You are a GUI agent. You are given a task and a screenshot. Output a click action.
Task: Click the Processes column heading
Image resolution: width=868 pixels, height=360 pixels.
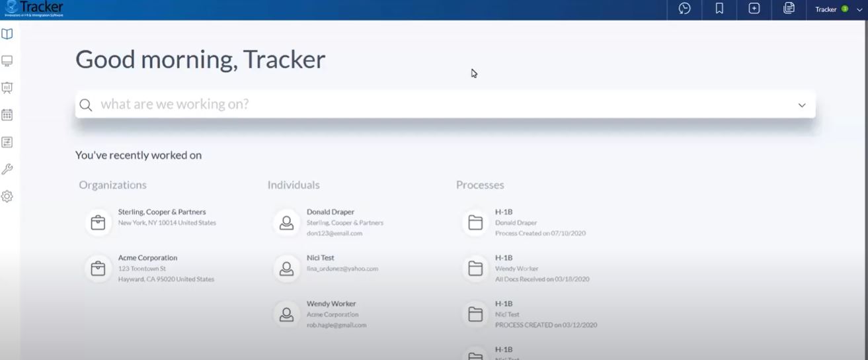point(480,185)
